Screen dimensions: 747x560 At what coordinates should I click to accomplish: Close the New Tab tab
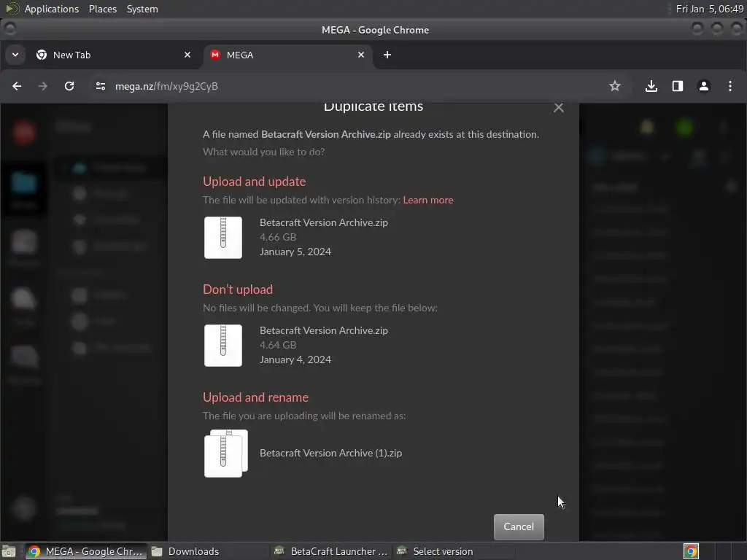[187, 55]
